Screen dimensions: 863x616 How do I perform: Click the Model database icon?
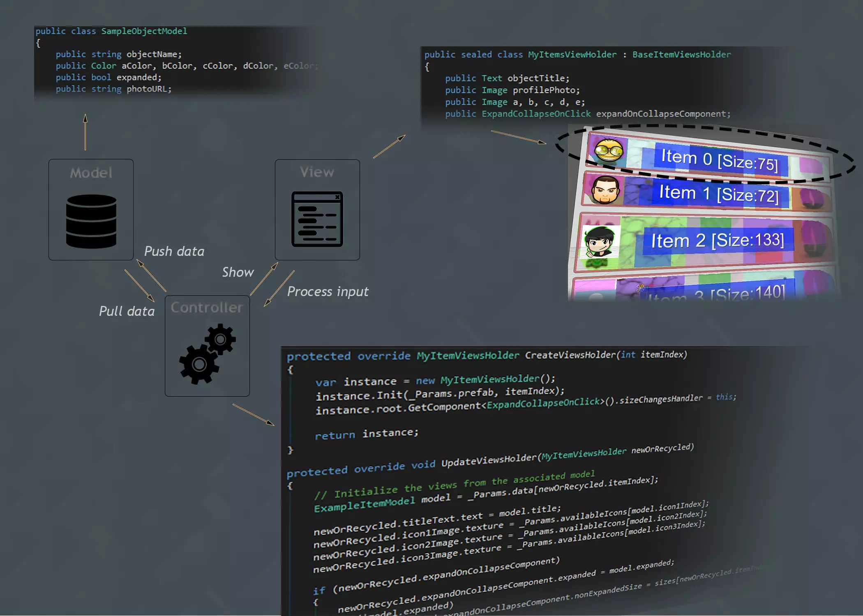pyautogui.click(x=91, y=222)
